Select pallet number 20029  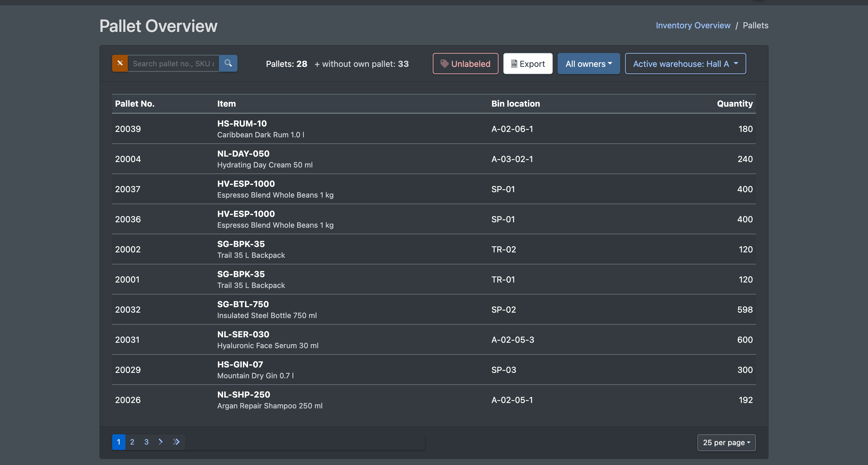tap(128, 370)
